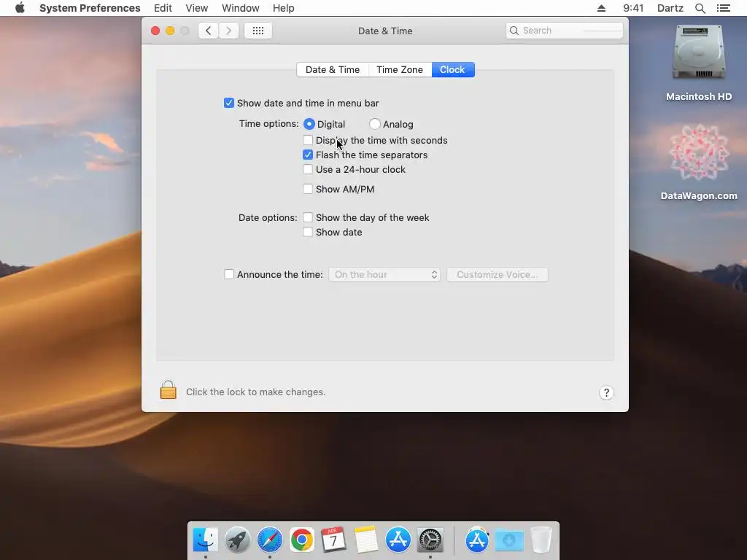Select the Clock tab
This screenshot has height=560, width=747.
(452, 69)
